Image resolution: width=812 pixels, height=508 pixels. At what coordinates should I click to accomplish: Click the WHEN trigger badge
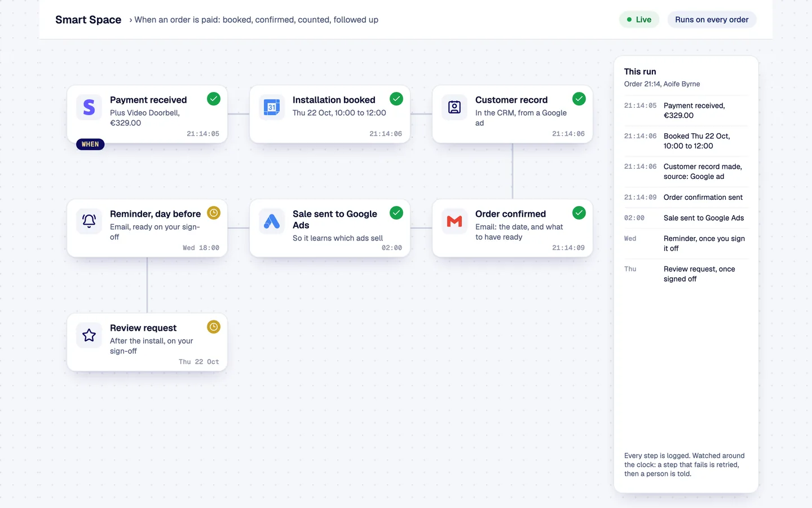90,144
